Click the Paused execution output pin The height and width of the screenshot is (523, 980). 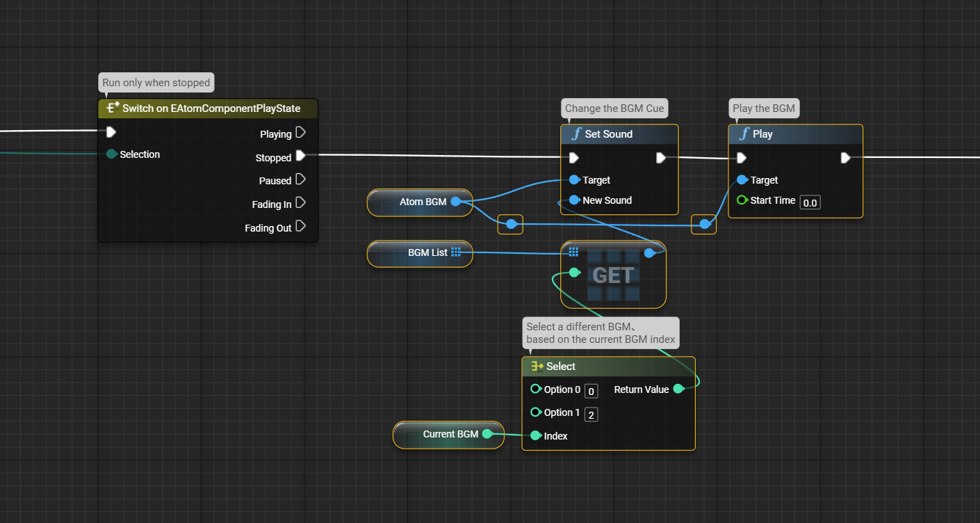point(301,179)
